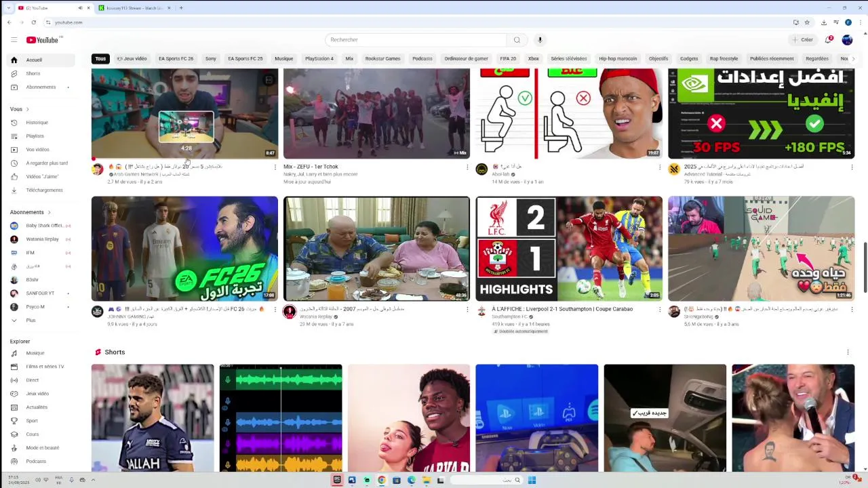Click the YouTube logo
The width and height of the screenshot is (868, 488).
(42, 40)
